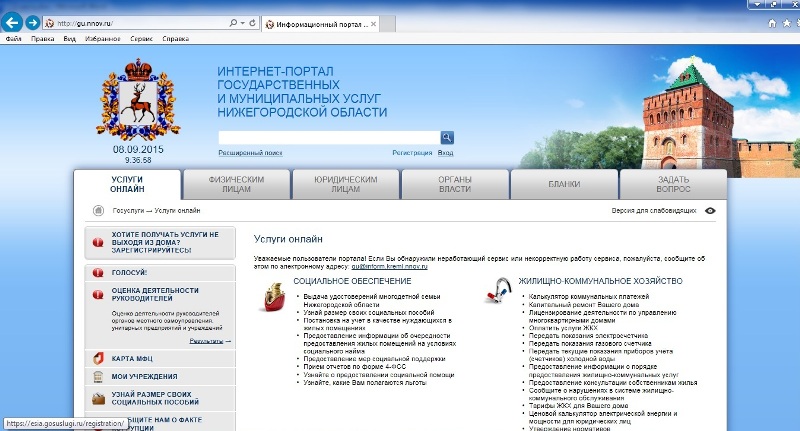This screenshot has width=800, height=431.
Task: Open Узнайте, какие Вам полагаются льготы link
Action: [x=364, y=383]
